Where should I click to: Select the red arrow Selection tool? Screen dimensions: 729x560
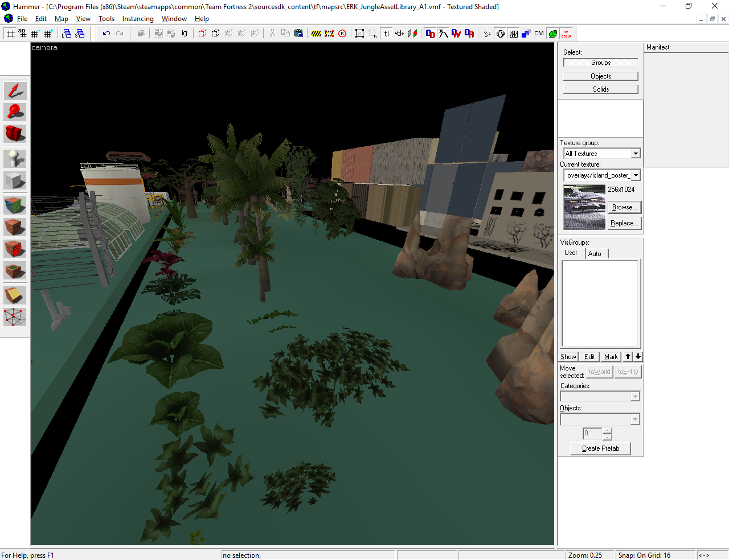15,90
